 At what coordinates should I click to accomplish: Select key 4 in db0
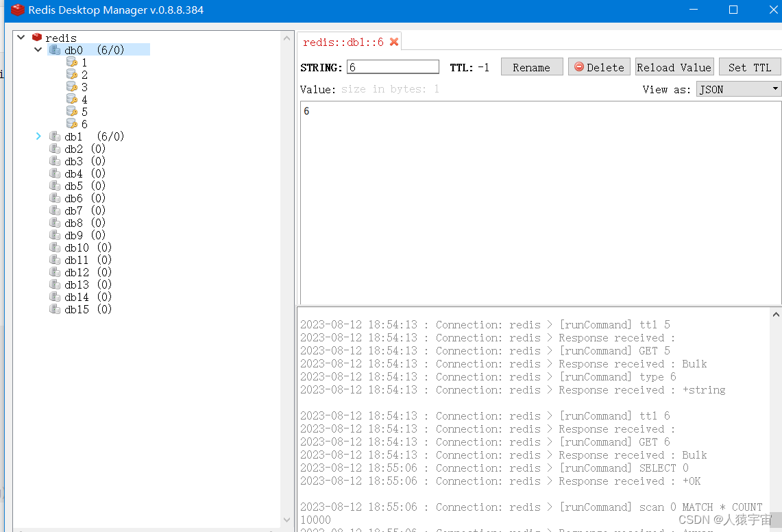(x=84, y=99)
